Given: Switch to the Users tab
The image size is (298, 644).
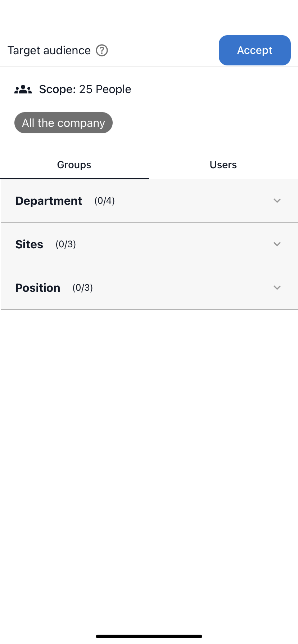Looking at the screenshot, I should tap(223, 165).
